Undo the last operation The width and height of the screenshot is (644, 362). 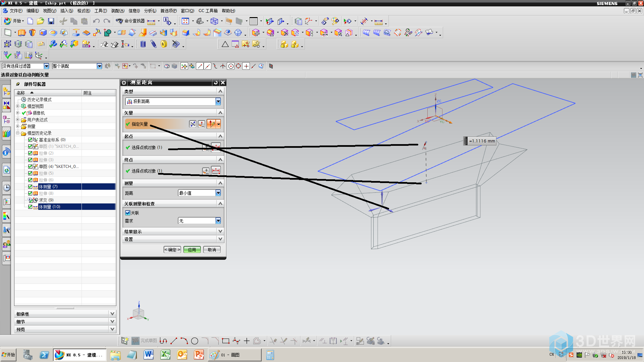(96, 21)
